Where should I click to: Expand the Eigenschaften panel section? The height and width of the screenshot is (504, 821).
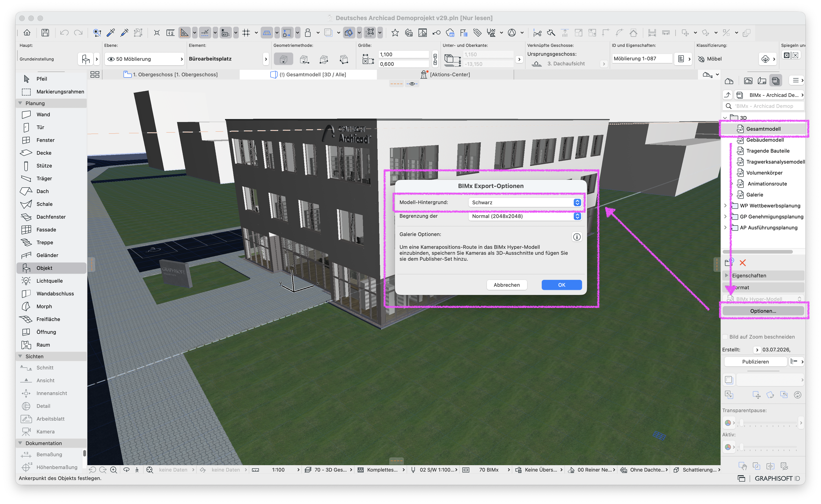[727, 275]
